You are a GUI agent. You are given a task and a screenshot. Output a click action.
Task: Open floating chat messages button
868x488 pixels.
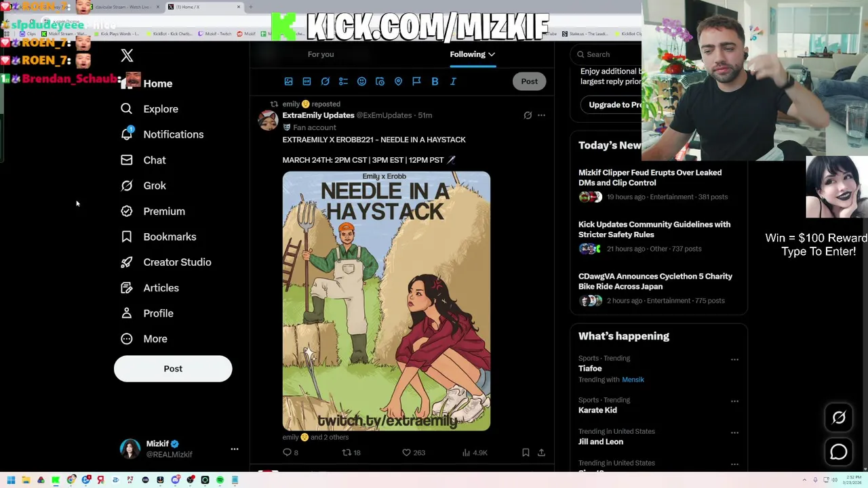tap(839, 452)
